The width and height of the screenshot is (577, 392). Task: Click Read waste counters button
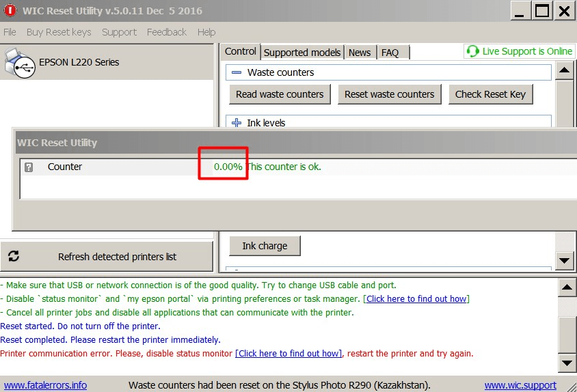(280, 94)
